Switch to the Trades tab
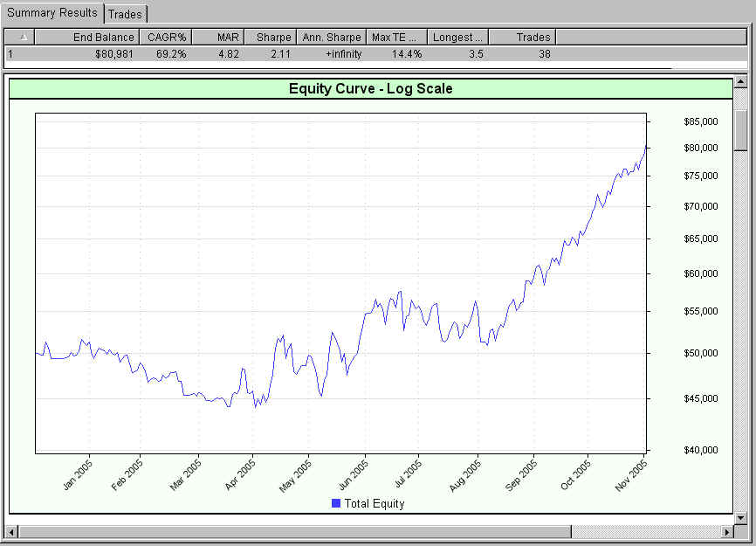The image size is (756, 546). pyautogui.click(x=126, y=14)
